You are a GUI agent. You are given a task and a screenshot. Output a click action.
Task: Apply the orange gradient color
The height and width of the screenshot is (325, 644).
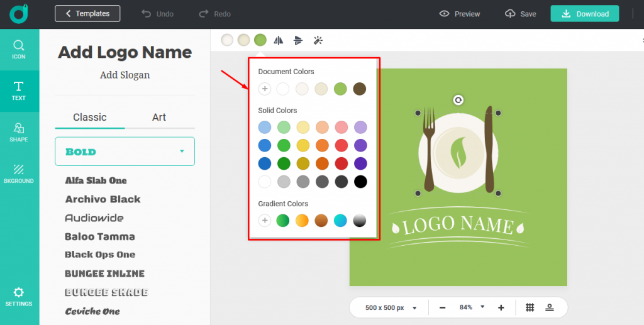[302, 221]
